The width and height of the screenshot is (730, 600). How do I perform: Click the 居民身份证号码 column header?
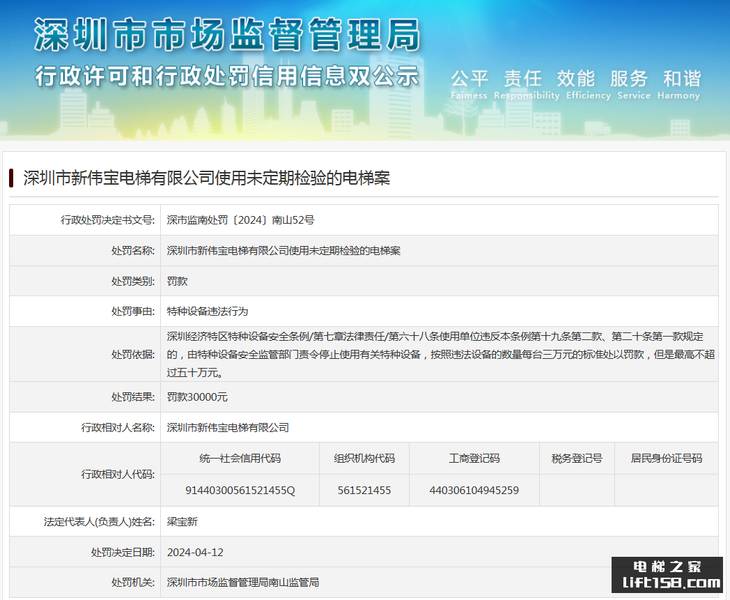[666, 458]
